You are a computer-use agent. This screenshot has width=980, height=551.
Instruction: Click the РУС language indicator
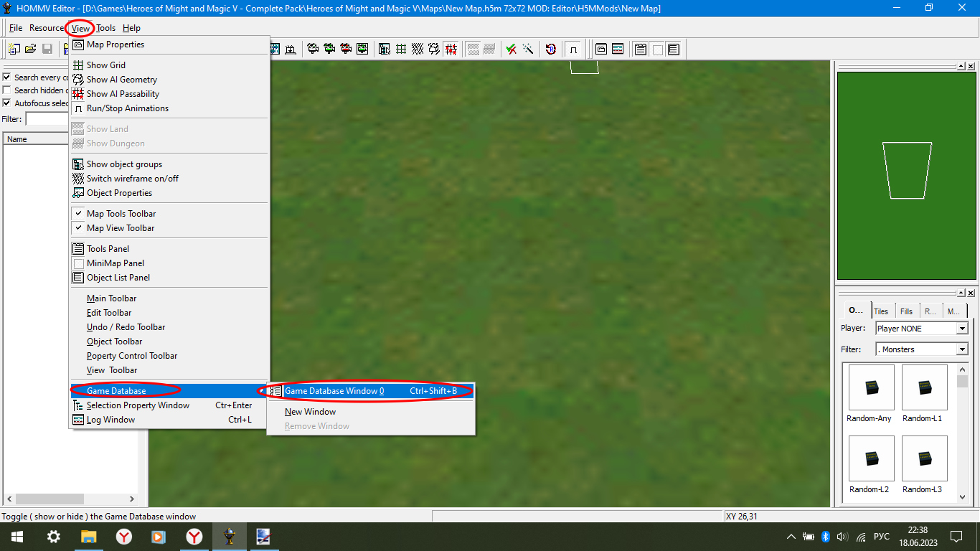click(x=882, y=537)
